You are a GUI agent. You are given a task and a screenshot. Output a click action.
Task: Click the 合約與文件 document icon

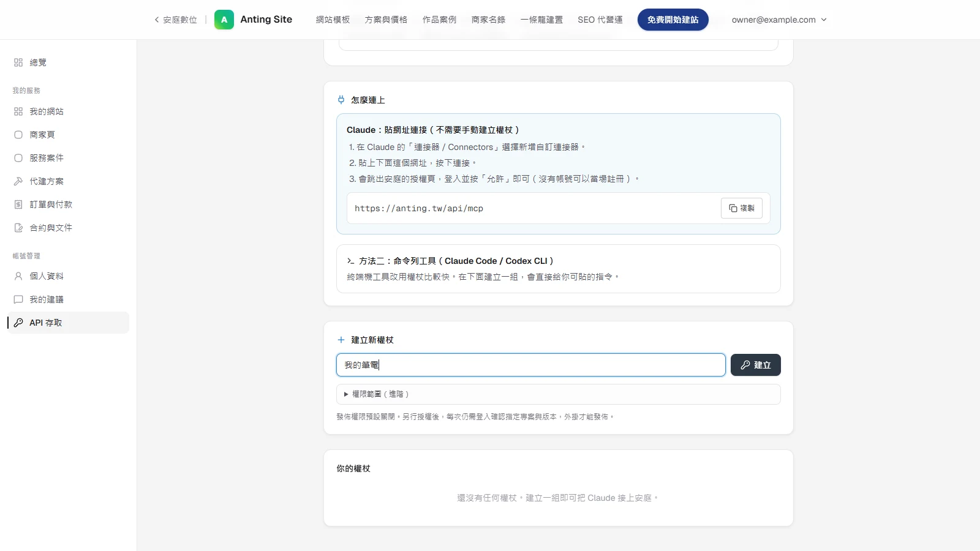(18, 228)
